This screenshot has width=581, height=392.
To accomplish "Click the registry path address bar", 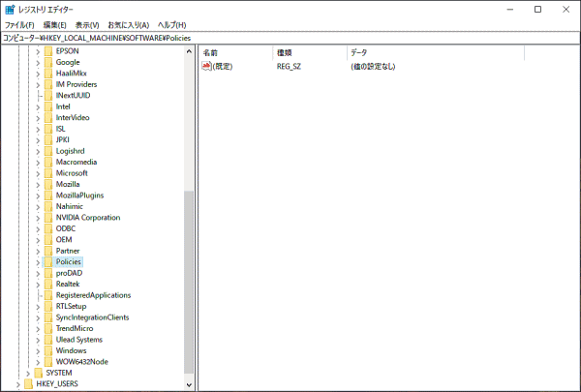I will (x=290, y=37).
